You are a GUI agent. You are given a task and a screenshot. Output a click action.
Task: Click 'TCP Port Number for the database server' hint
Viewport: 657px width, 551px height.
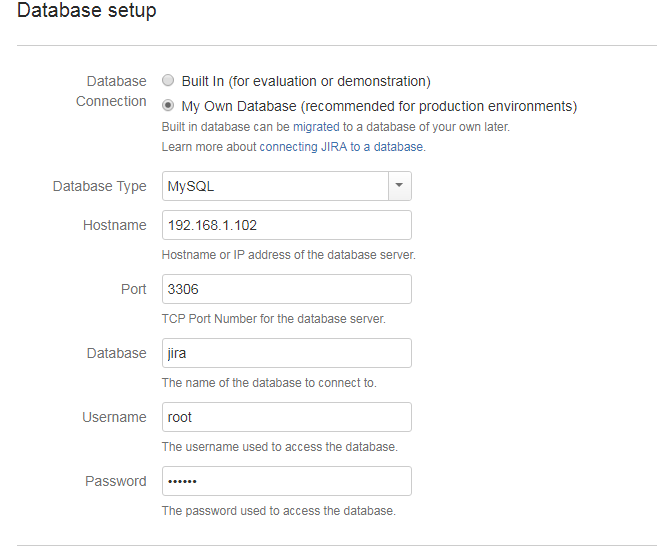tap(273, 319)
